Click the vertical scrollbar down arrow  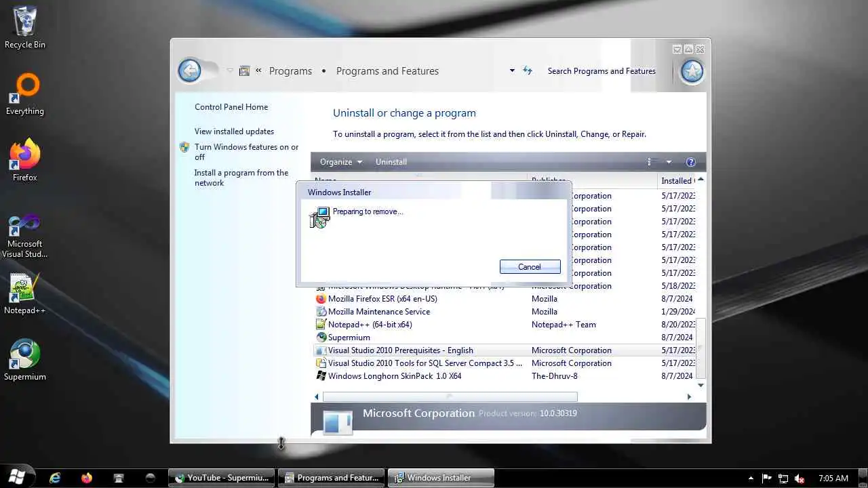[x=701, y=385]
